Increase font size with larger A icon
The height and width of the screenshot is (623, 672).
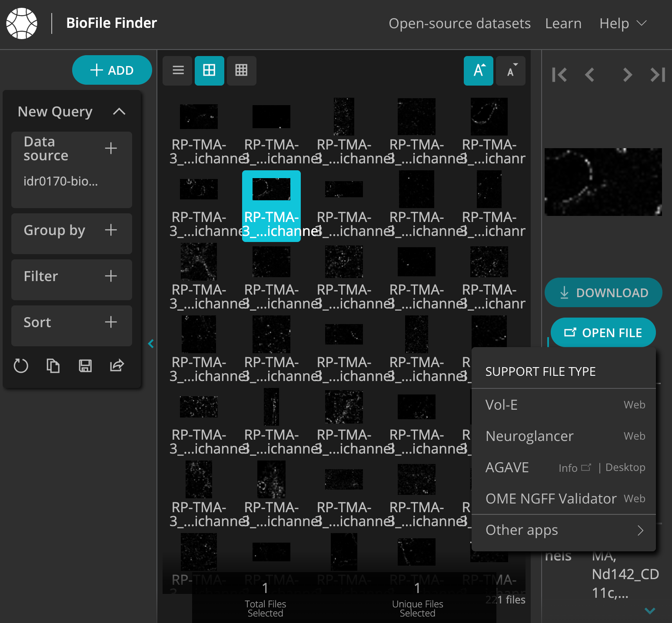[478, 70]
